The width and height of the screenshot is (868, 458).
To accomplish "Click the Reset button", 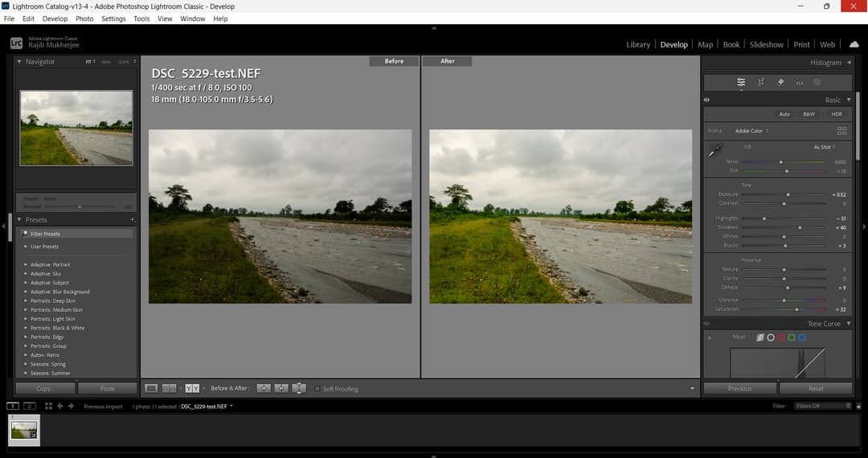I will point(816,388).
